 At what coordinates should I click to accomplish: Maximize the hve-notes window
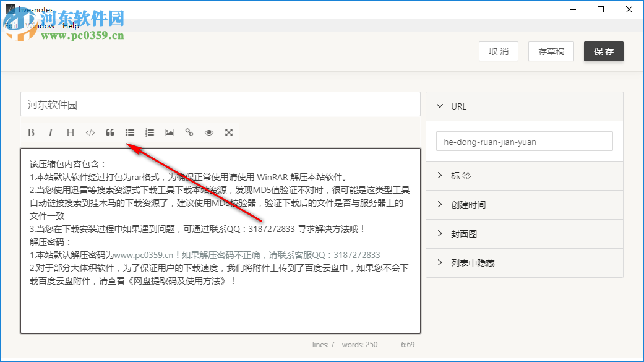click(x=601, y=9)
